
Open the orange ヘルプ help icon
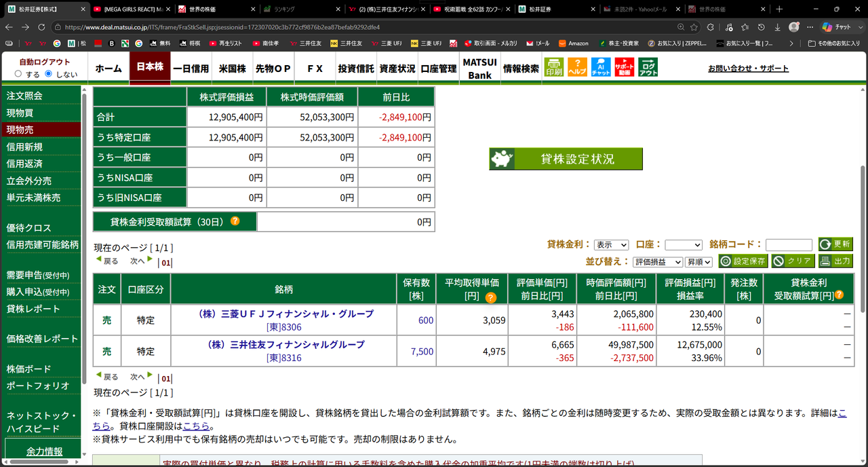[x=577, y=67]
